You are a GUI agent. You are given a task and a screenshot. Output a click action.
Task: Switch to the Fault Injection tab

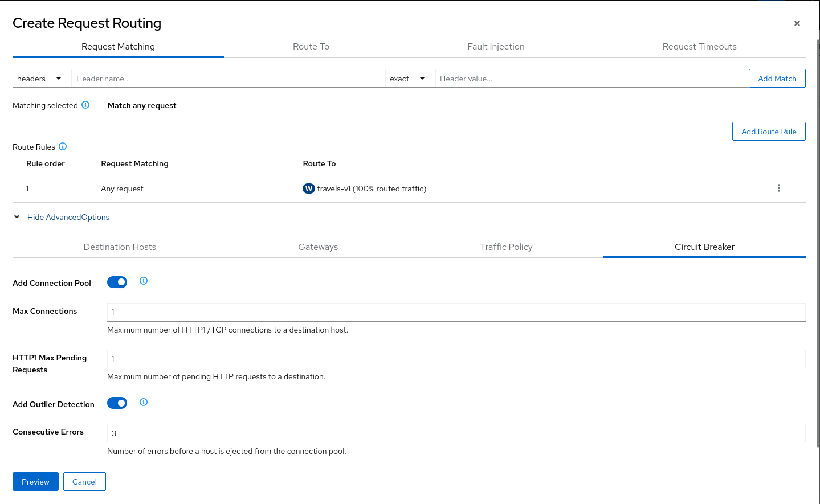496,47
